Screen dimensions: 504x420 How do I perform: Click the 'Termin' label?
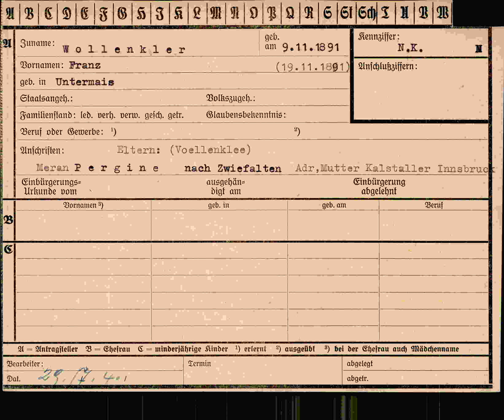click(x=199, y=364)
